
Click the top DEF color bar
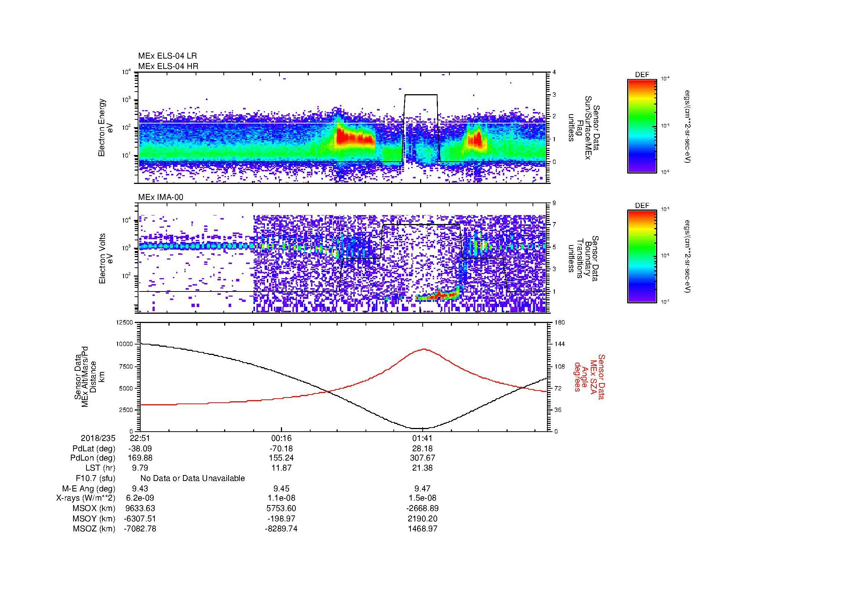point(642,126)
